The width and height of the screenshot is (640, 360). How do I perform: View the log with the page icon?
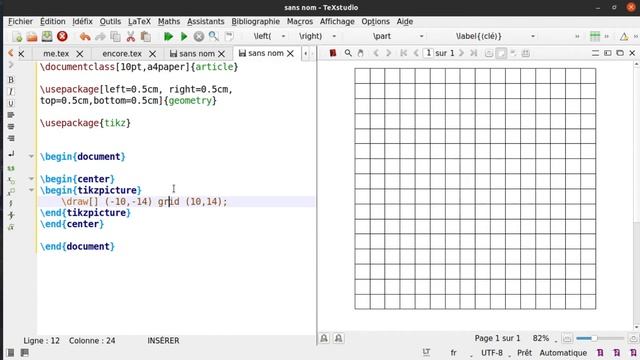229,36
